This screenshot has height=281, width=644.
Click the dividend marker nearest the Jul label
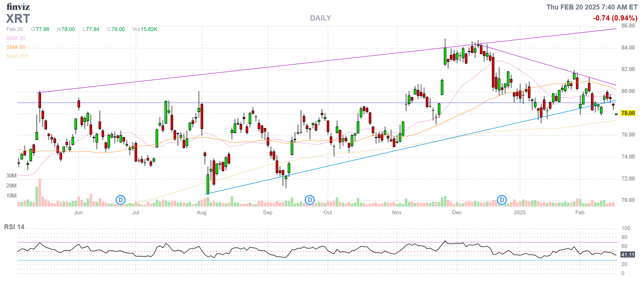(121, 200)
